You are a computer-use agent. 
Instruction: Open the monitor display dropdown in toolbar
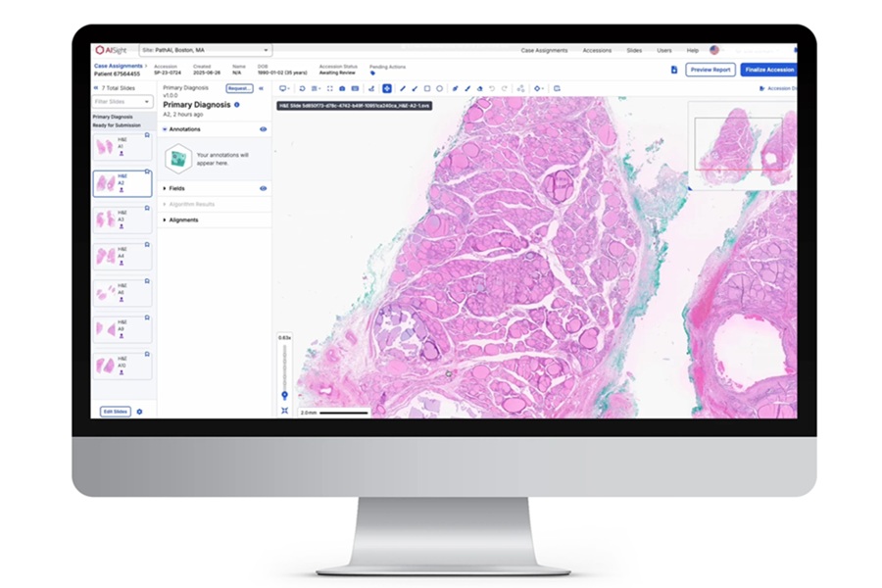pyautogui.click(x=284, y=89)
